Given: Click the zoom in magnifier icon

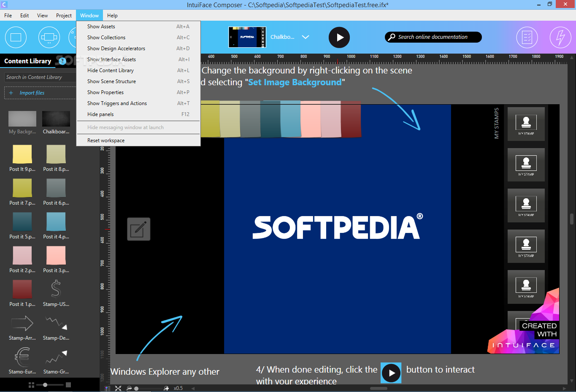Looking at the screenshot, I should [x=166, y=388].
